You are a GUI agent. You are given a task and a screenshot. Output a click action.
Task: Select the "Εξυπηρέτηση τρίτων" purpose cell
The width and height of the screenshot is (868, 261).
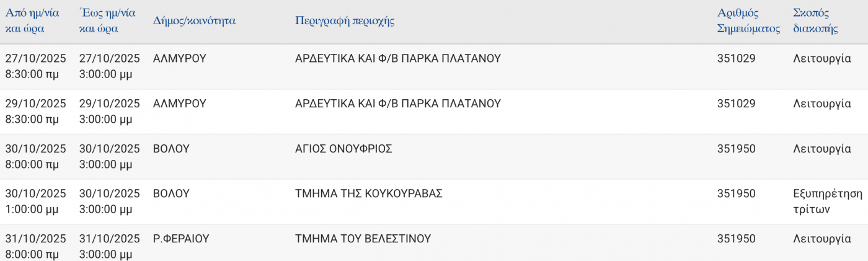tap(828, 201)
